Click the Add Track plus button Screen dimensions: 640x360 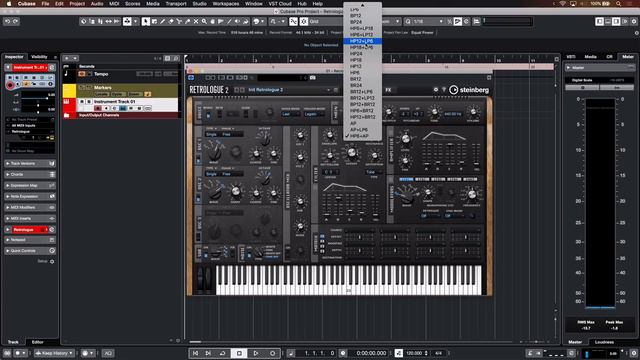point(67,58)
